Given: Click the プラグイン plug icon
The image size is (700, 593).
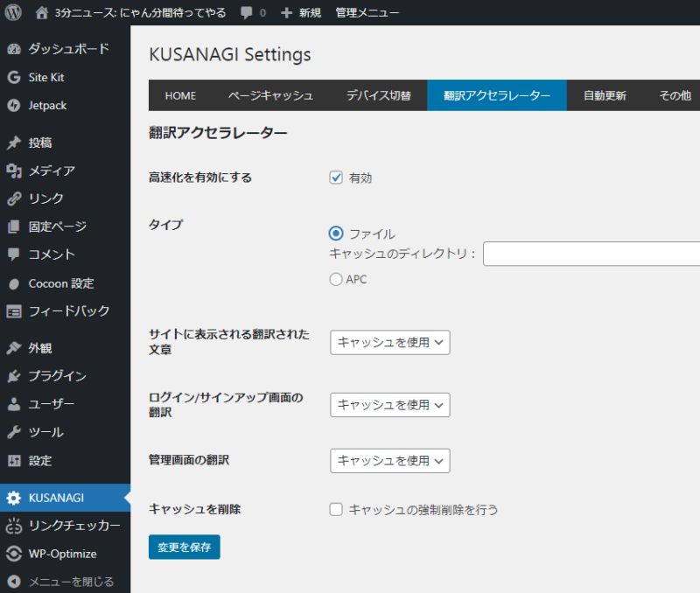Looking at the screenshot, I should tap(14, 376).
